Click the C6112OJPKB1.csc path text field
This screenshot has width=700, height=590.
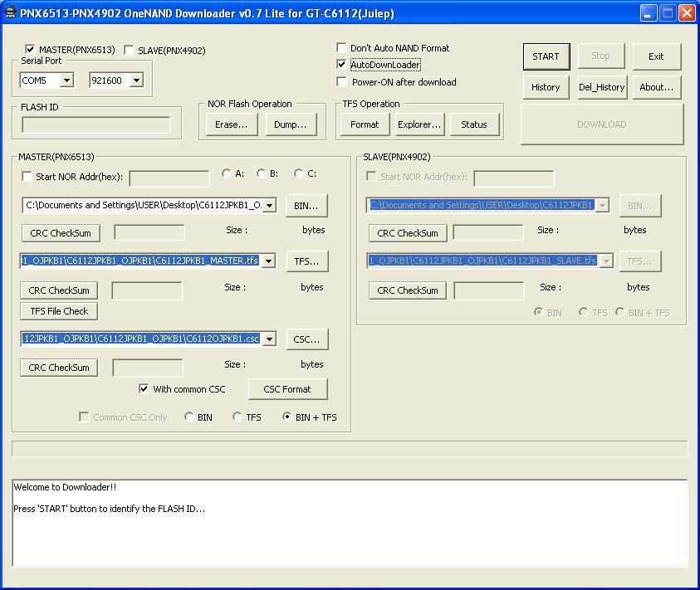pos(141,339)
